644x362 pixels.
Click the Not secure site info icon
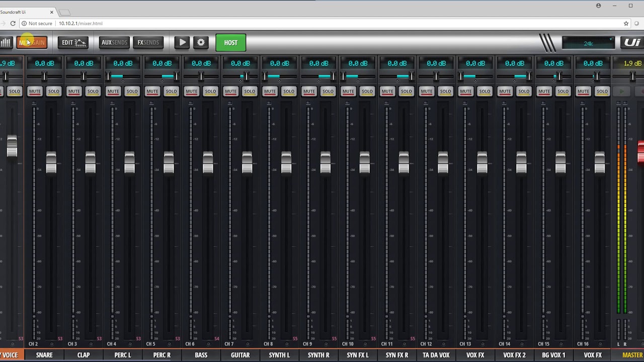pos(24,23)
